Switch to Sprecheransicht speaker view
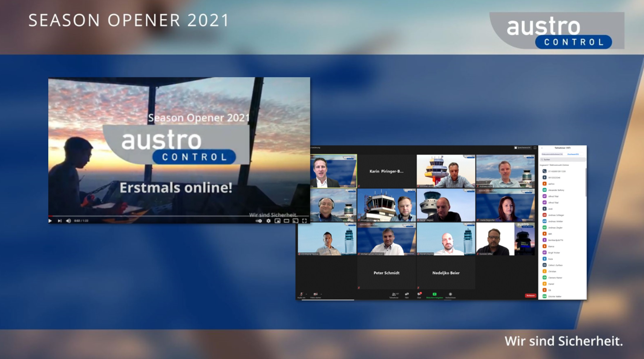Screen dimensions: 644x359 pyautogui.click(x=522, y=148)
